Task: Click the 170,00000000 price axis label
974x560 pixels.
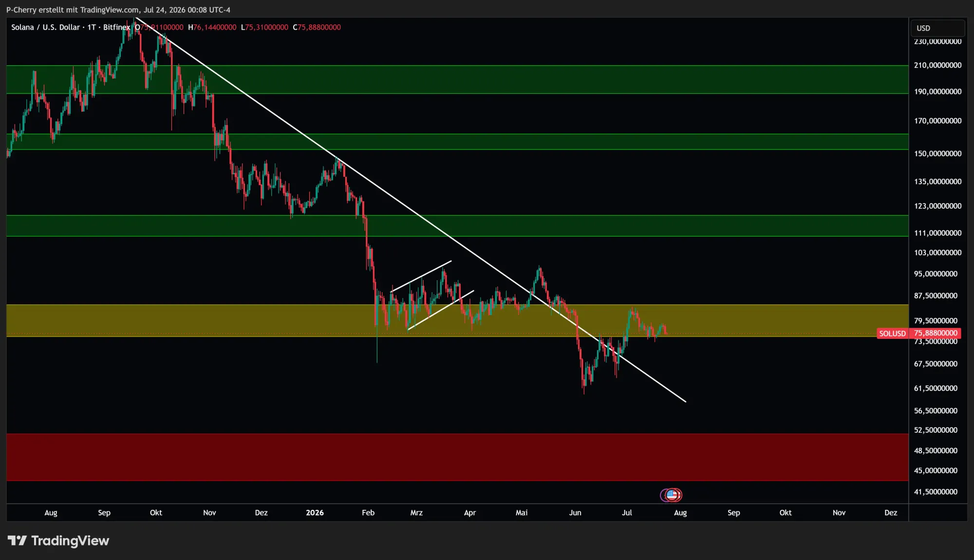Action: (937, 121)
